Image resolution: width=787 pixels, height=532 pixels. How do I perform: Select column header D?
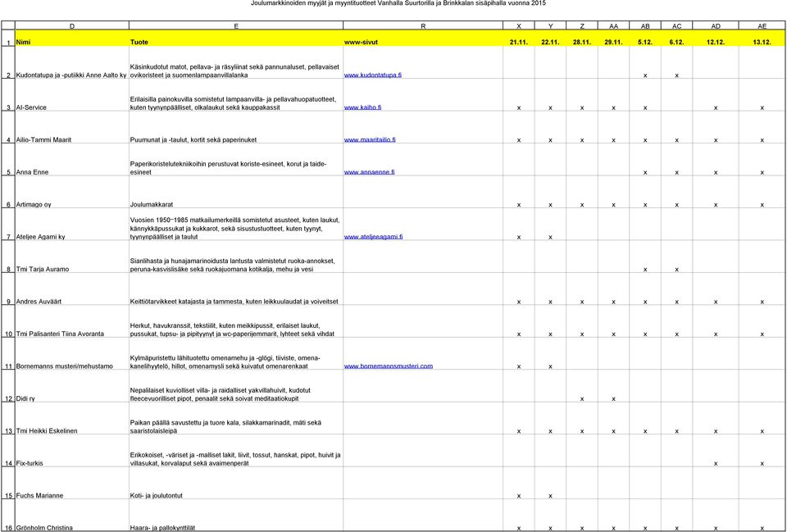point(72,25)
